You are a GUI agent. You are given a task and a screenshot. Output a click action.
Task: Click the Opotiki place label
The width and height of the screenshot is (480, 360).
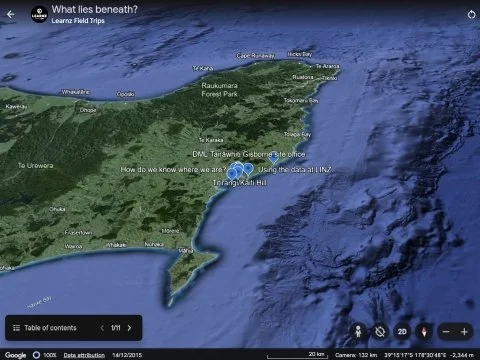click(126, 94)
